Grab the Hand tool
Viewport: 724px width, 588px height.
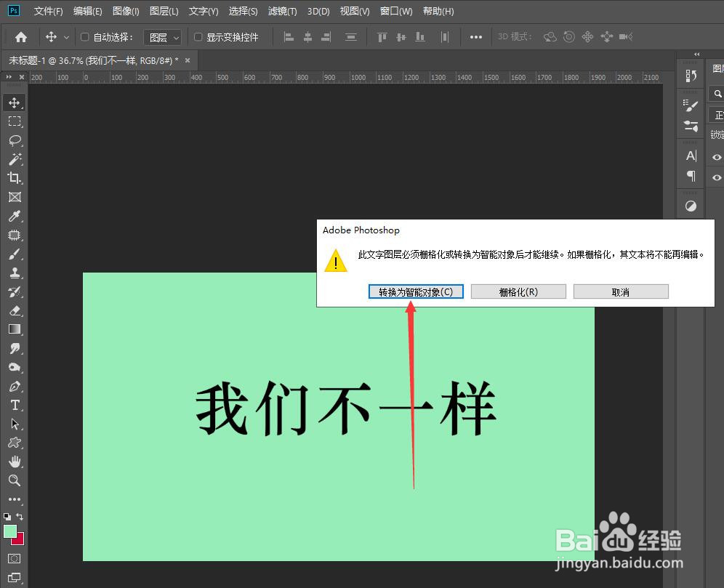(x=15, y=462)
